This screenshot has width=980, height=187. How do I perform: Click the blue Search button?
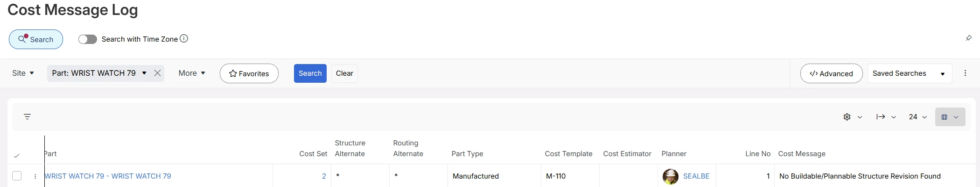point(310,73)
